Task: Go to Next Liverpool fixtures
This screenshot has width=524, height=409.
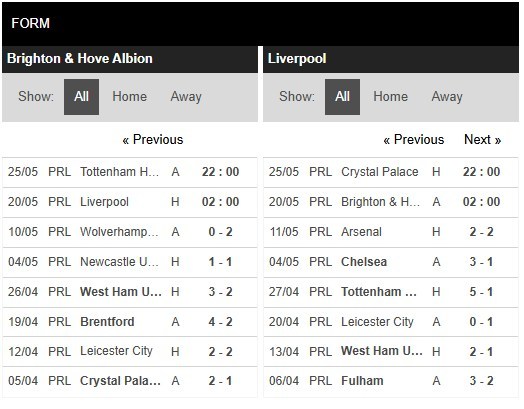Action: pos(483,140)
